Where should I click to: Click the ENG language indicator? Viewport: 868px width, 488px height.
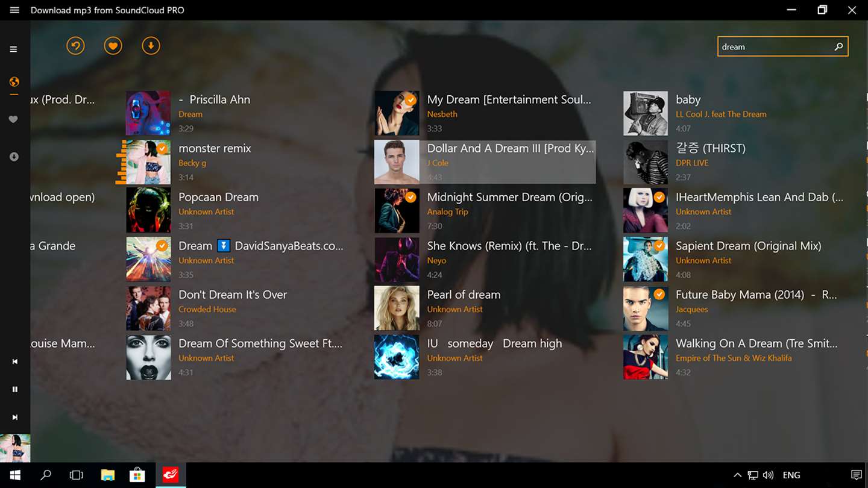pos(791,475)
